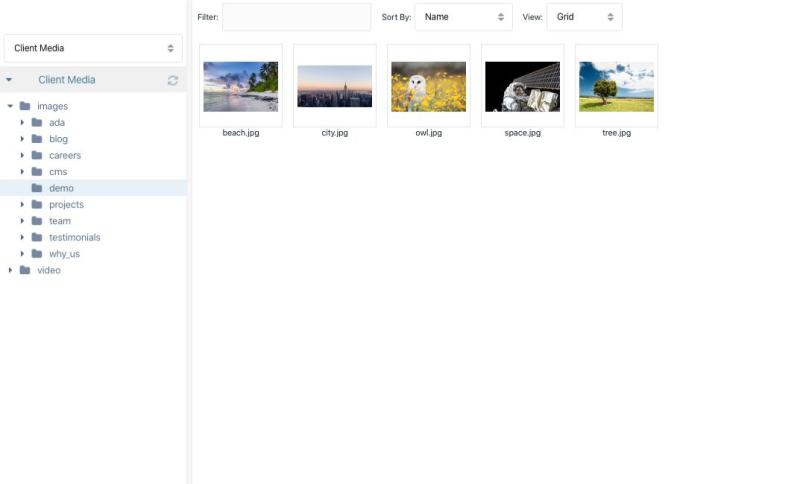
Task: Click the refresh icon beside Client Media
Action: point(172,80)
